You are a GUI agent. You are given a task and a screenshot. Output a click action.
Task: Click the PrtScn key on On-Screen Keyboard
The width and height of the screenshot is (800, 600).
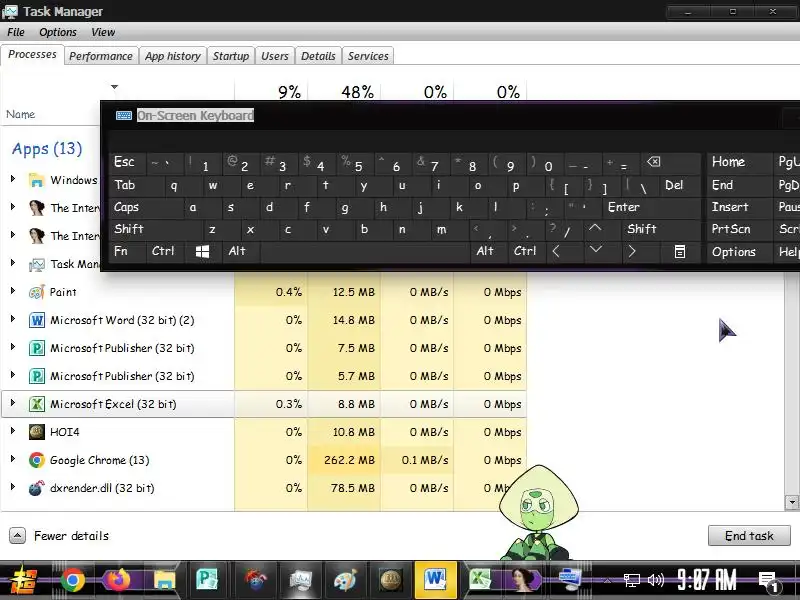pyautogui.click(x=738, y=229)
